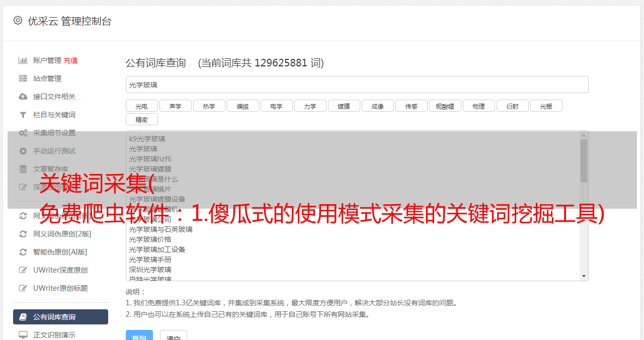Image resolution: width=644 pixels, height=340 pixels.
Task: Click the 成像 tag button
Action: 378,106
